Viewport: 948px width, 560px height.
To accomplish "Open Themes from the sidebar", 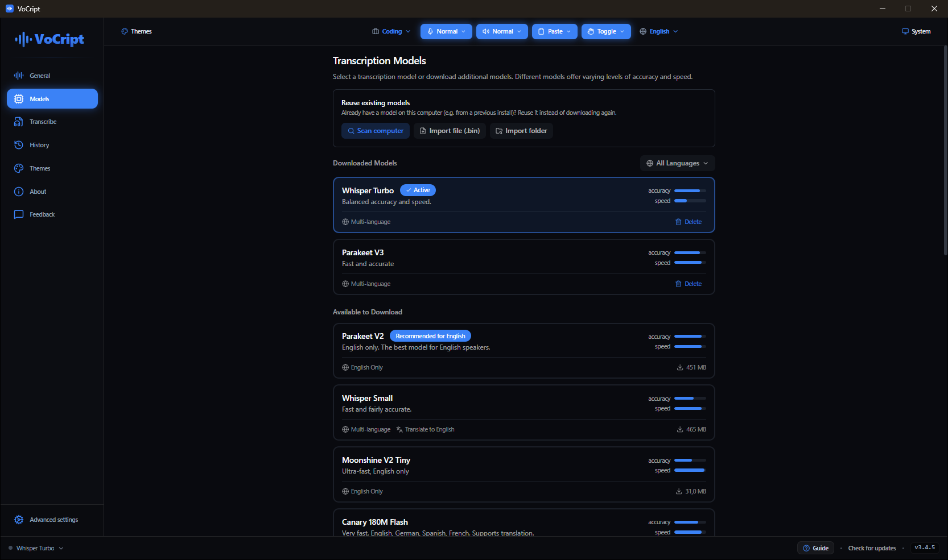I will click(x=52, y=168).
